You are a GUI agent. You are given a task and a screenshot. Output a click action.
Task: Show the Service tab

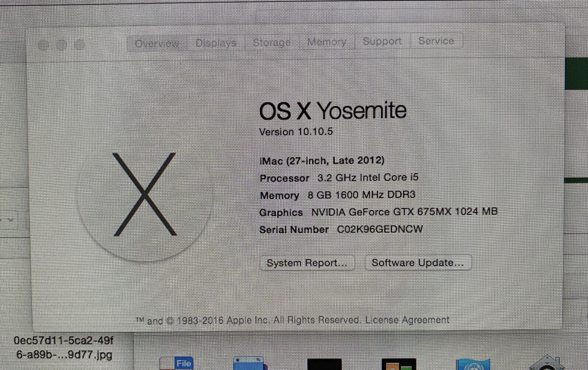(x=436, y=40)
